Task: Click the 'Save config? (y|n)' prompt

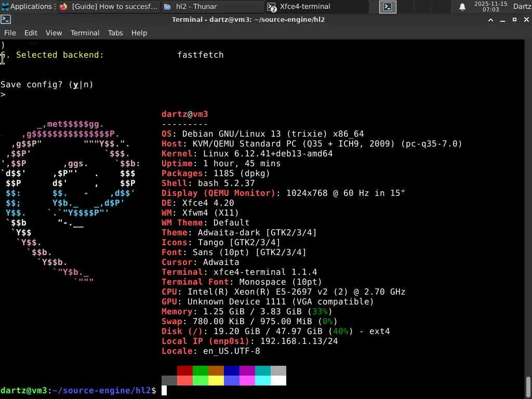Action: click(x=47, y=85)
